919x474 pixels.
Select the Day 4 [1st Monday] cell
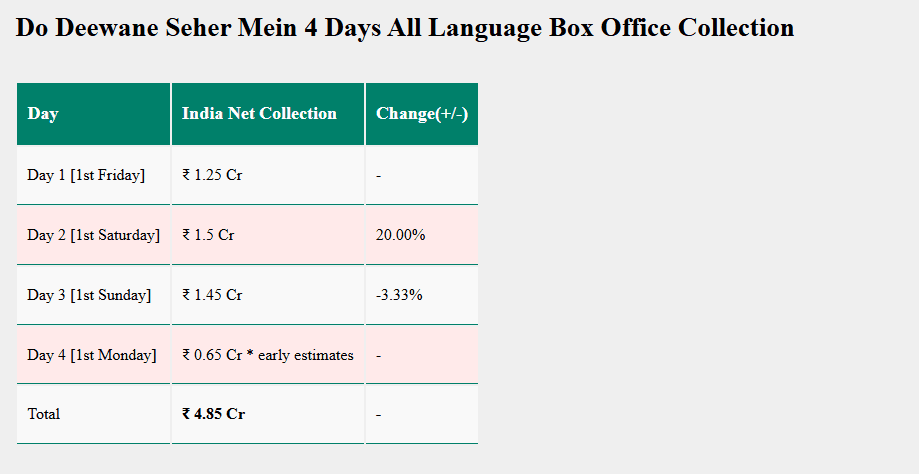pos(91,355)
